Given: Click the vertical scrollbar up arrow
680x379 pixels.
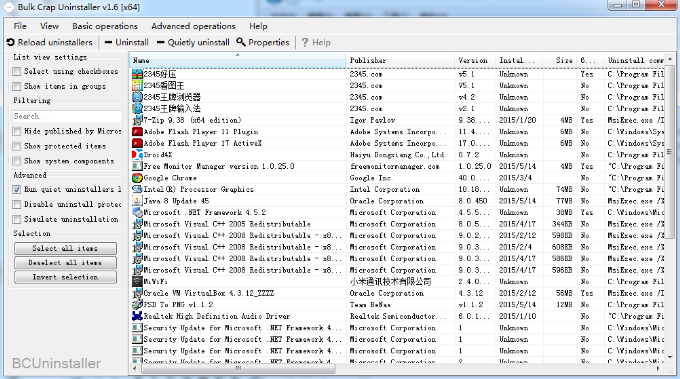Looking at the screenshot, I should 670,58.
